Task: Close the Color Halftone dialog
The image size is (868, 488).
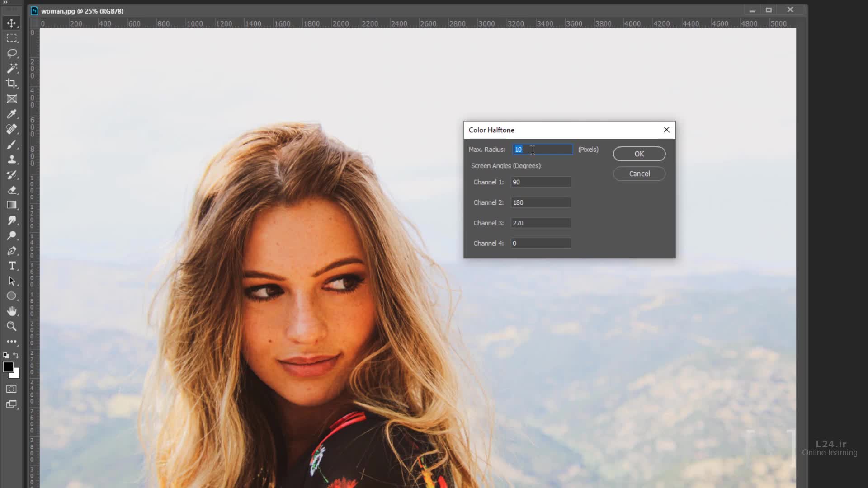Action: click(666, 130)
